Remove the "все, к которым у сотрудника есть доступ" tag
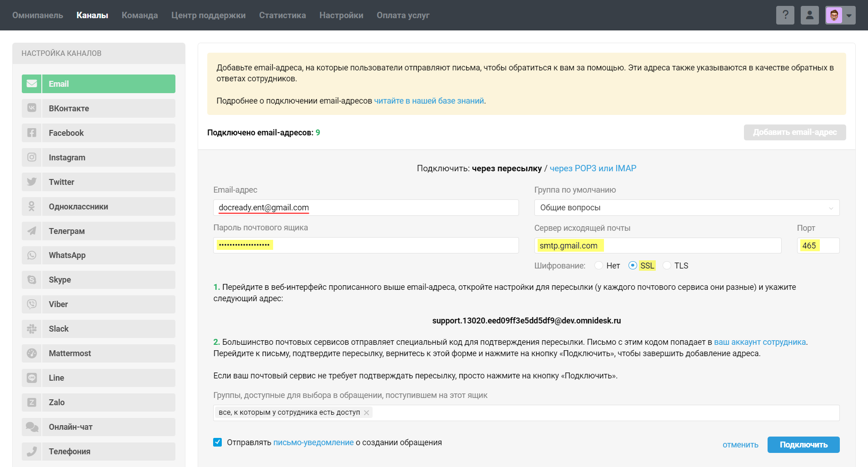 pos(366,412)
